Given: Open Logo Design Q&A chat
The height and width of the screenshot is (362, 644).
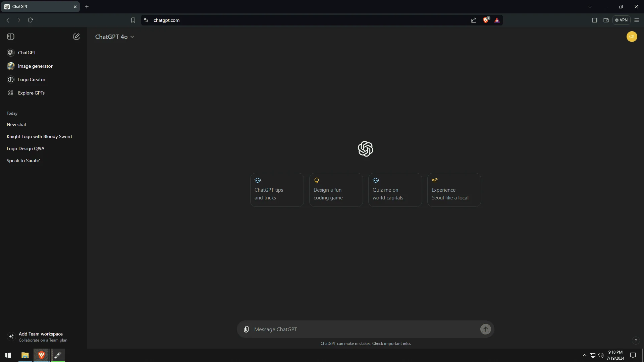Looking at the screenshot, I should coord(44,148).
